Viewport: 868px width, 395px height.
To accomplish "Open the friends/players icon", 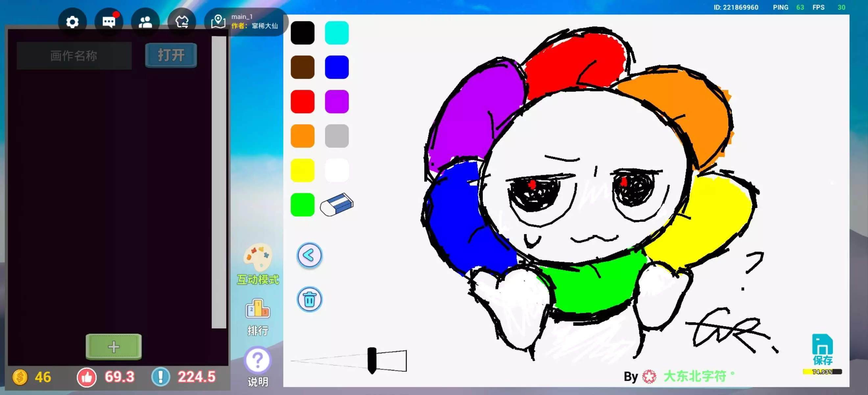I will coord(145,22).
